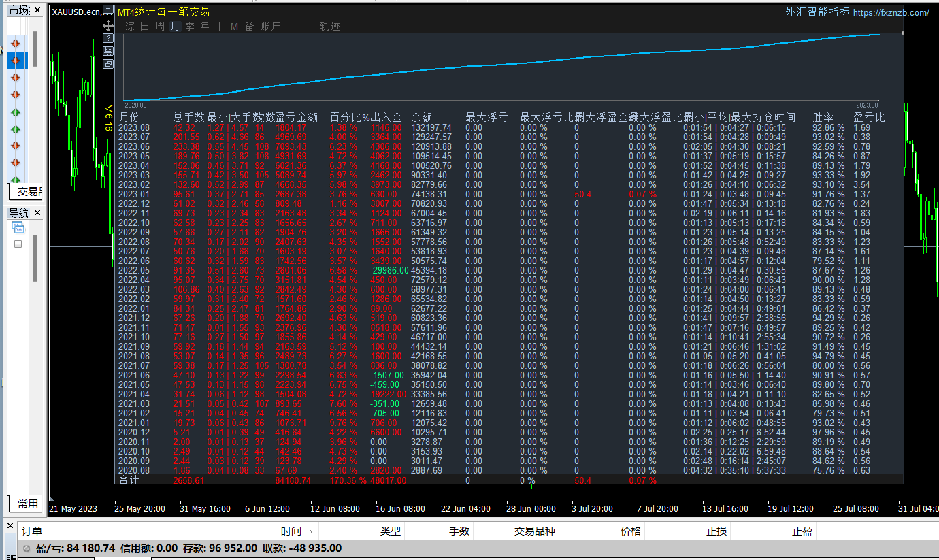Open the 轨迹 track tab

pyautogui.click(x=330, y=27)
